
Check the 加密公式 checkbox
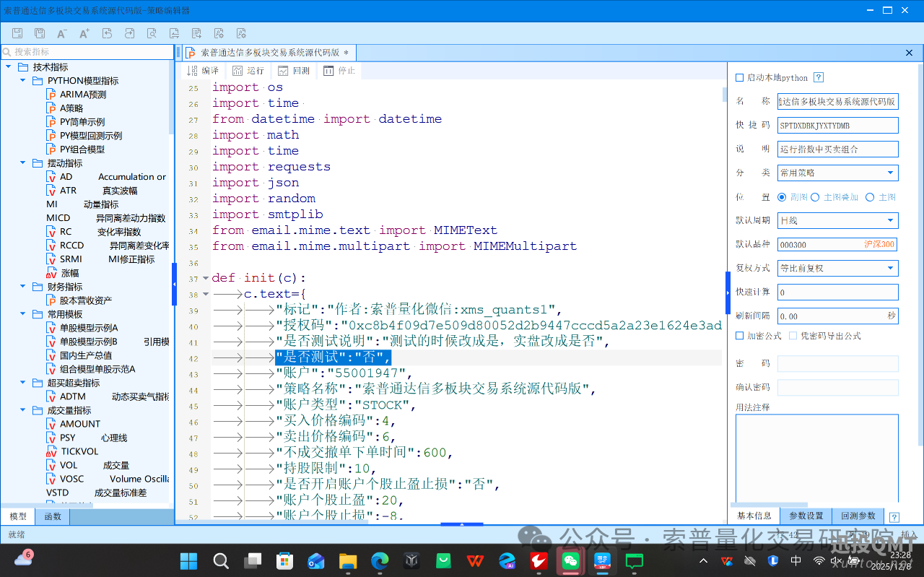click(x=739, y=336)
